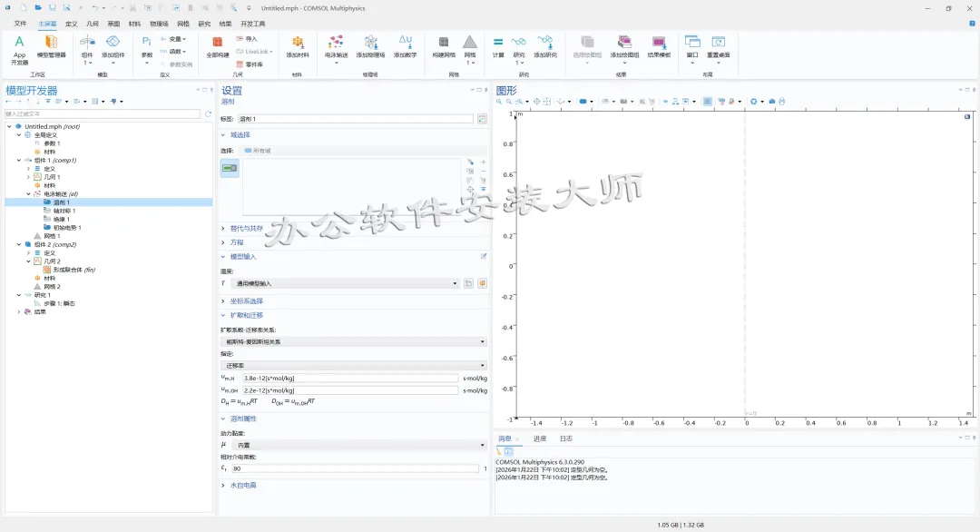980x532 pixels.
Task: Click the 标签 label field containing 溶剂 1
Action: click(355, 119)
